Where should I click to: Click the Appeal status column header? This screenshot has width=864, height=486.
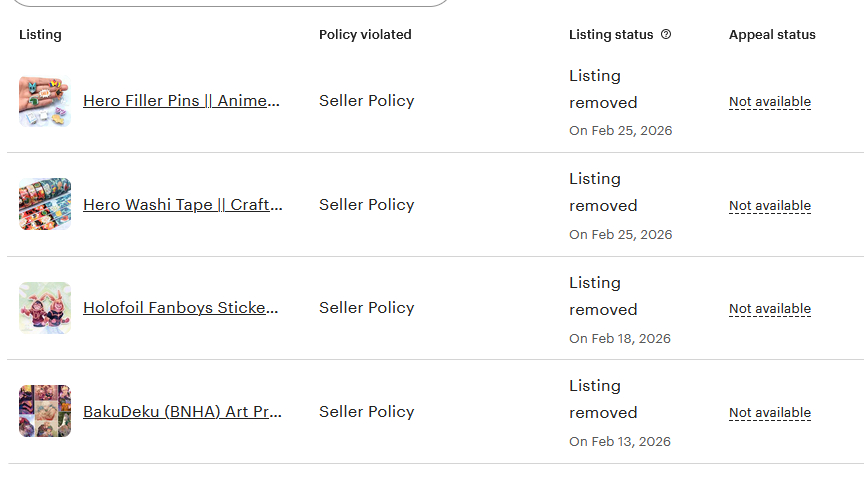click(x=772, y=35)
